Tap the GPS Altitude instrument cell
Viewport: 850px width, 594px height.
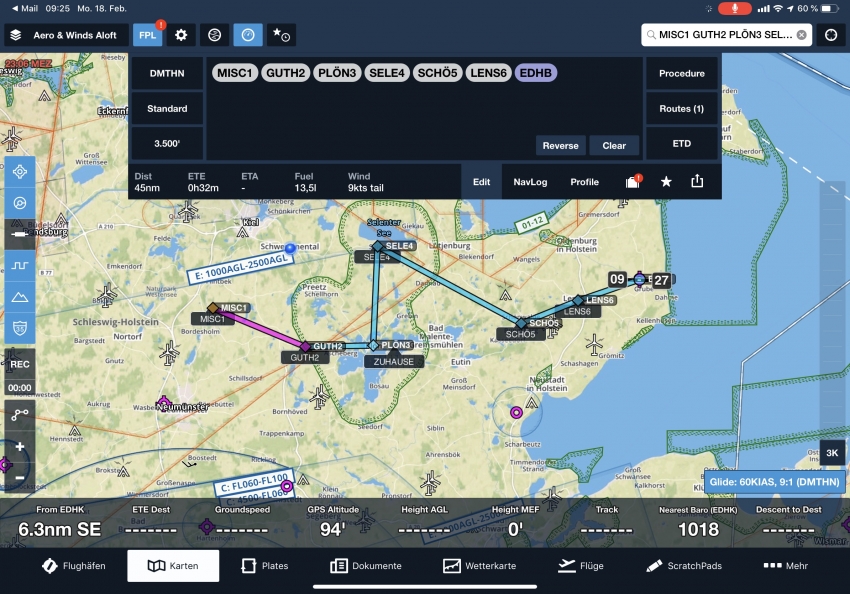point(333,522)
